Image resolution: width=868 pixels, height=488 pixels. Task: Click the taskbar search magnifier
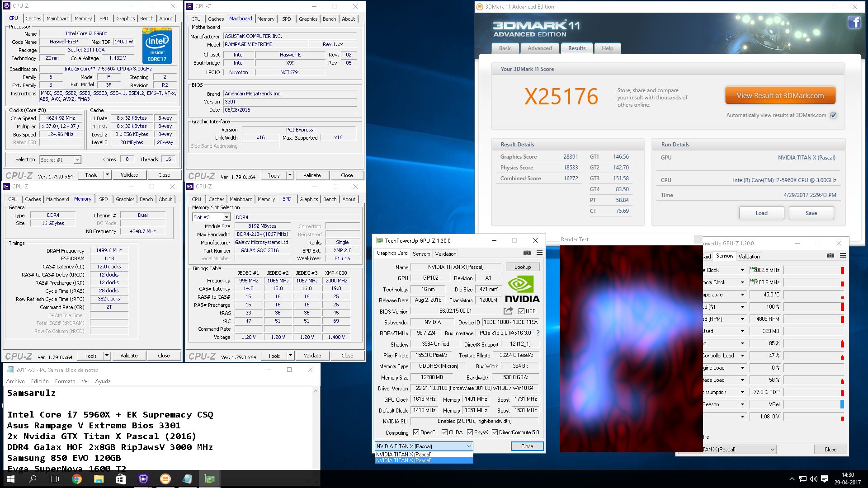pyautogui.click(x=33, y=479)
